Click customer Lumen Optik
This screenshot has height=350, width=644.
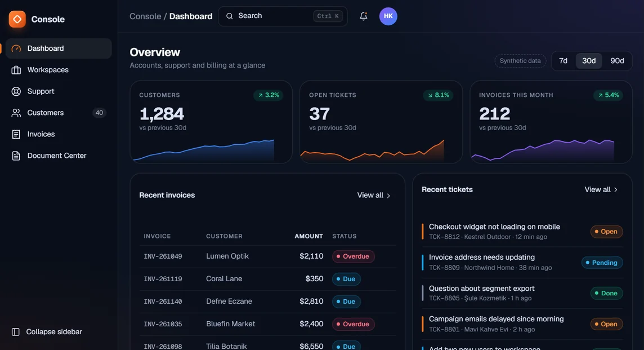point(227,256)
